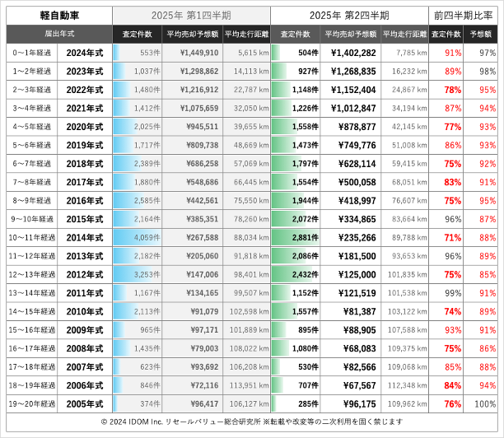Viewport: 504px width, 438px height.
Task: Select the 2021年式 row label
Action: click(85, 109)
